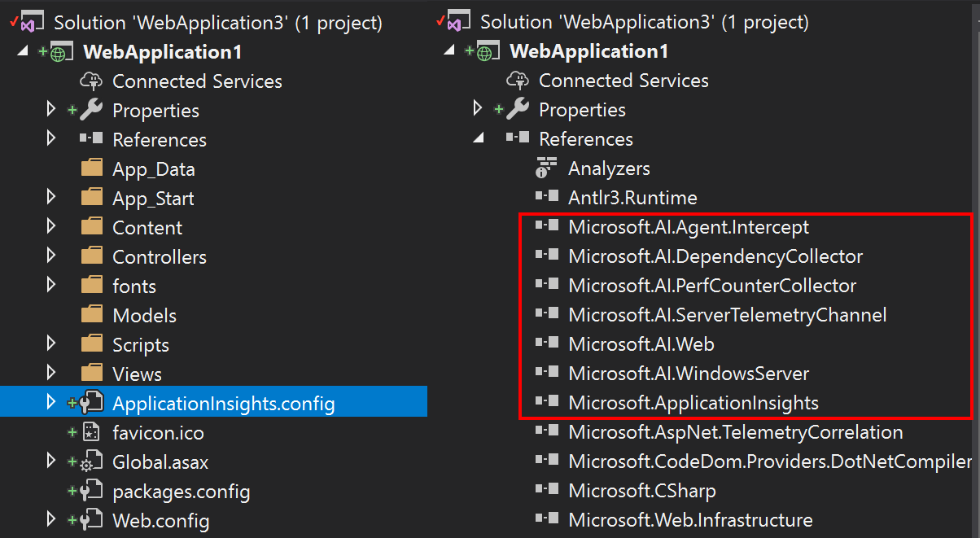Expand the Web.config node arrow
The height and width of the screenshot is (538, 980).
pos(51,520)
